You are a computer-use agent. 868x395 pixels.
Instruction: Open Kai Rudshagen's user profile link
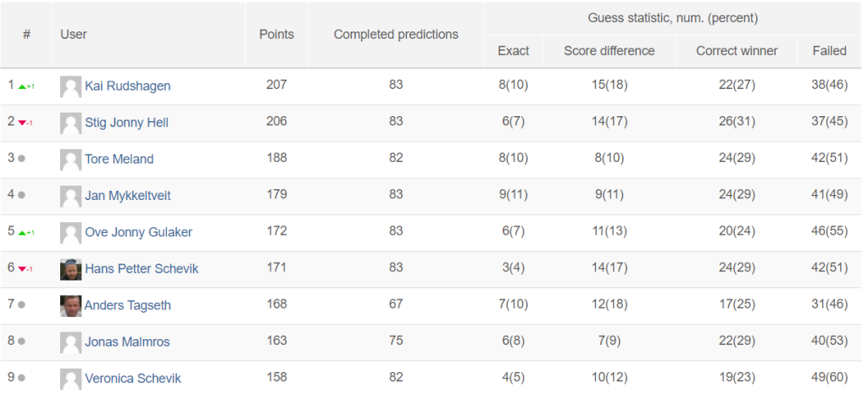pos(128,86)
